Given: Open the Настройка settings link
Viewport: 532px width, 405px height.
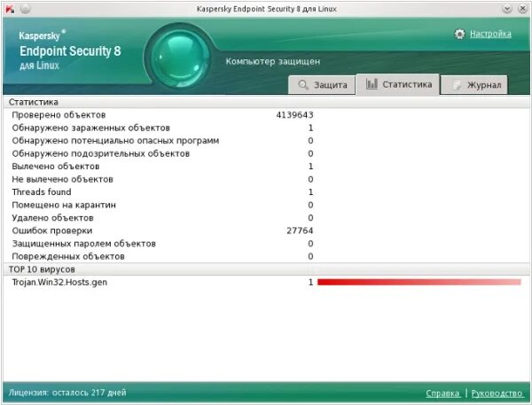Looking at the screenshot, I should (x=490, y=34).
